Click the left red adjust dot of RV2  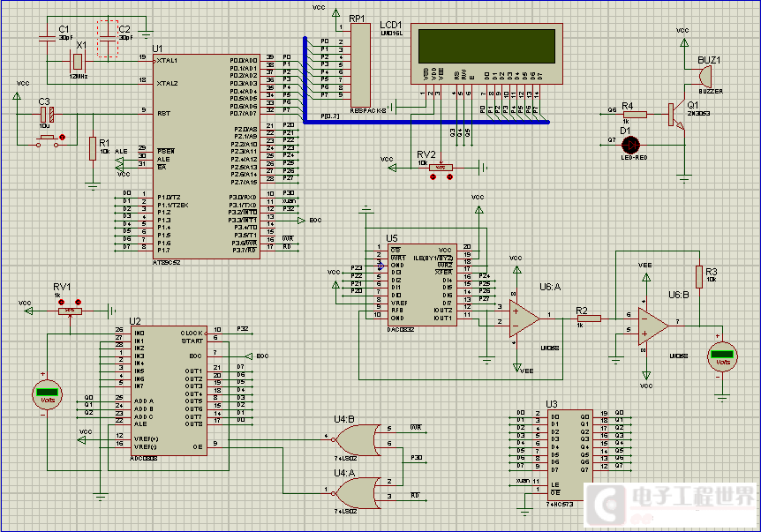(x=433, y=177)
